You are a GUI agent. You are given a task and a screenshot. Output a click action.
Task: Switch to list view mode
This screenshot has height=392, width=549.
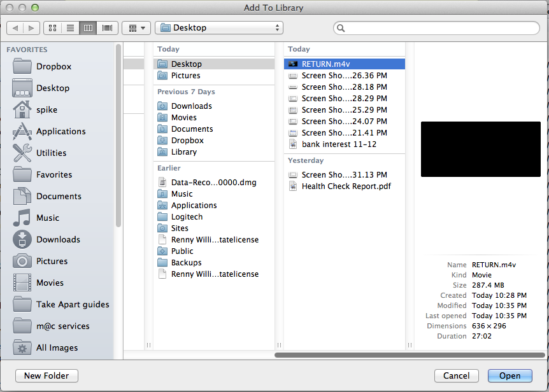(x=70, y=28)
